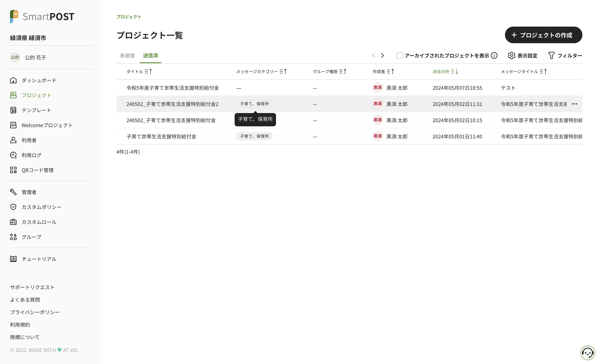The image size is (599, 364).
Task: Open テンプレート menu item
Action: pyautogui.click(x=36, y=110)
